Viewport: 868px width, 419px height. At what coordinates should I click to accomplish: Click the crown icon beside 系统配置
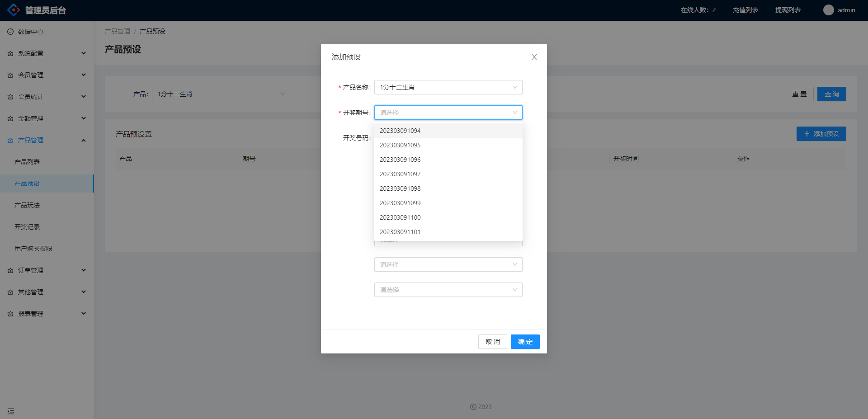pos(10,53)
